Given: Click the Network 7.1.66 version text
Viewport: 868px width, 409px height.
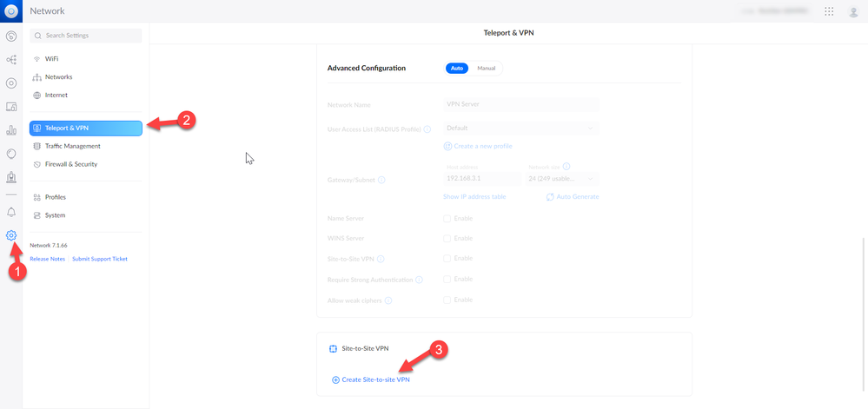Looking at the screenshot, I should point(49,245).
